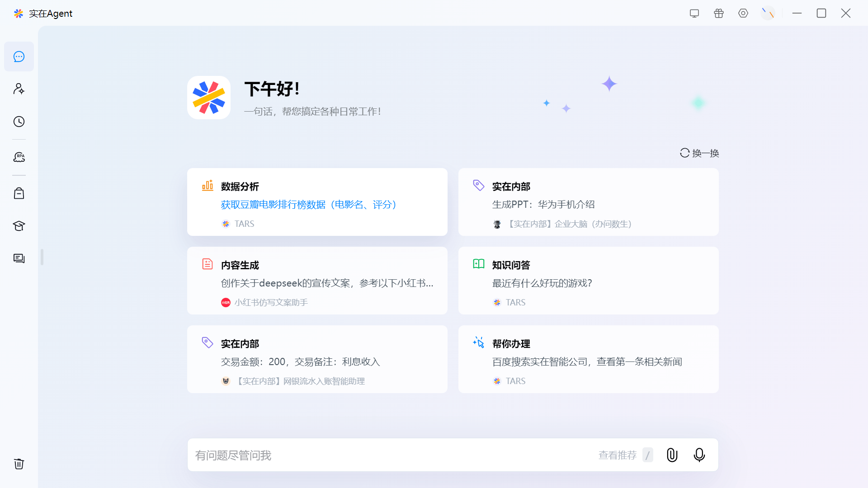Select the deepseek宣传文案 content suggestion
The height and width of the screenshot is (488, 868).
[327, 283]
